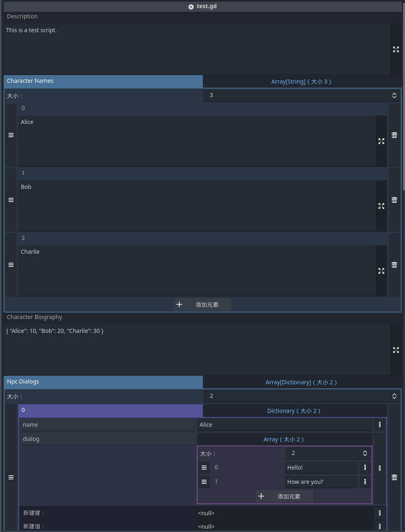Add element to Character Names array
This screenshot has width=405, height=532.
202,305
